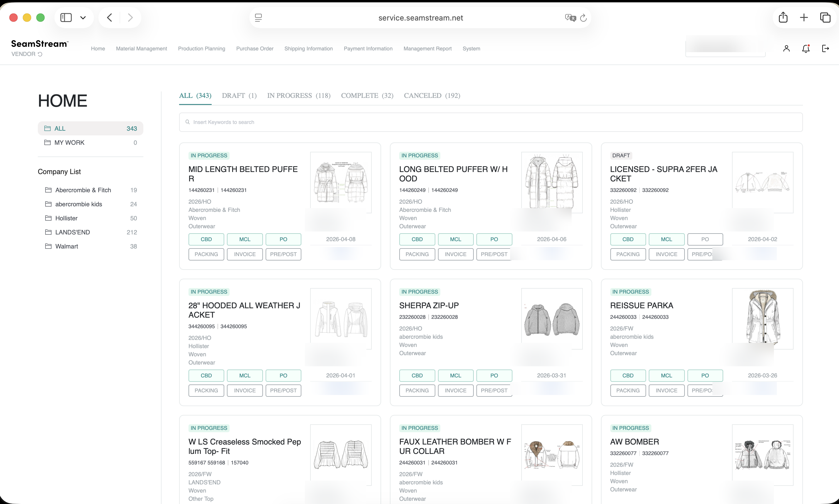839x504 pixels.
Task: Switch to the COMPLETE (32) tab
Action: 367,96
